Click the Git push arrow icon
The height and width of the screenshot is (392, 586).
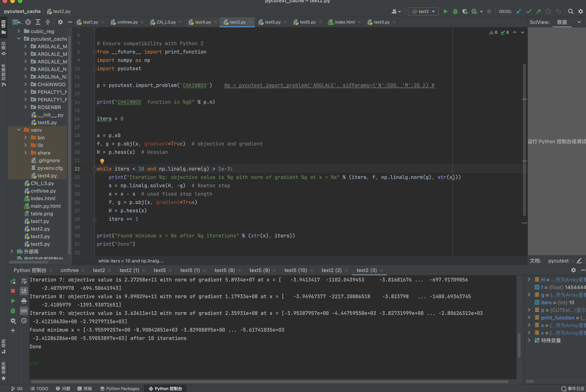538,12
